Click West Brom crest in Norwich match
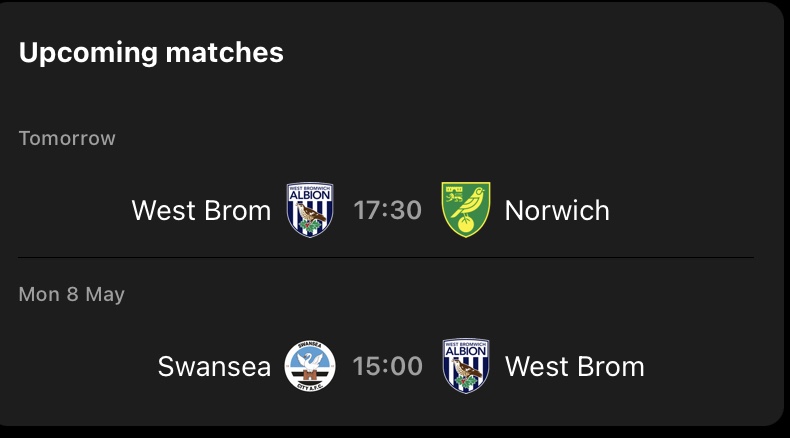This screenshot has height=438, width=790. click(310, 210)
